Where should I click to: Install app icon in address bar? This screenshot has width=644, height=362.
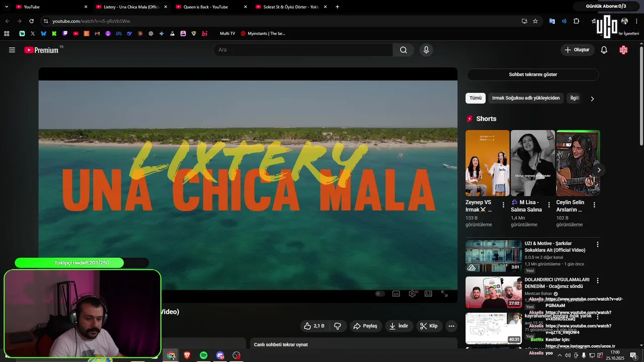pyautogui.click(x=524, y=21)
